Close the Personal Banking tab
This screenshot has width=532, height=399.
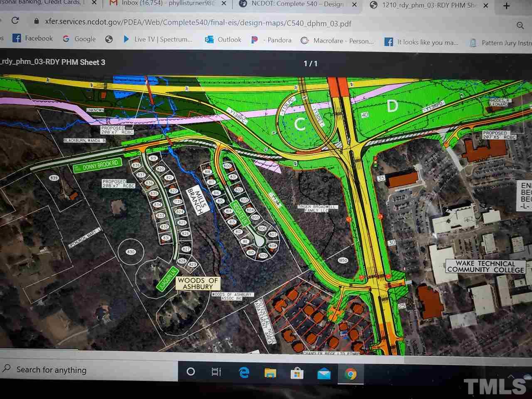pos(94,3)
